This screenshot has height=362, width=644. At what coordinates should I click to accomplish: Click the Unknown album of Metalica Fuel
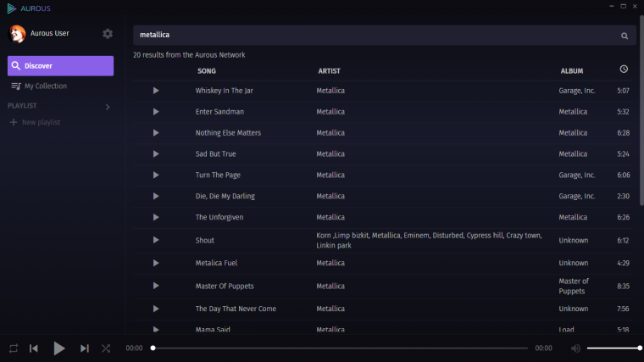(x=574, y=263)
